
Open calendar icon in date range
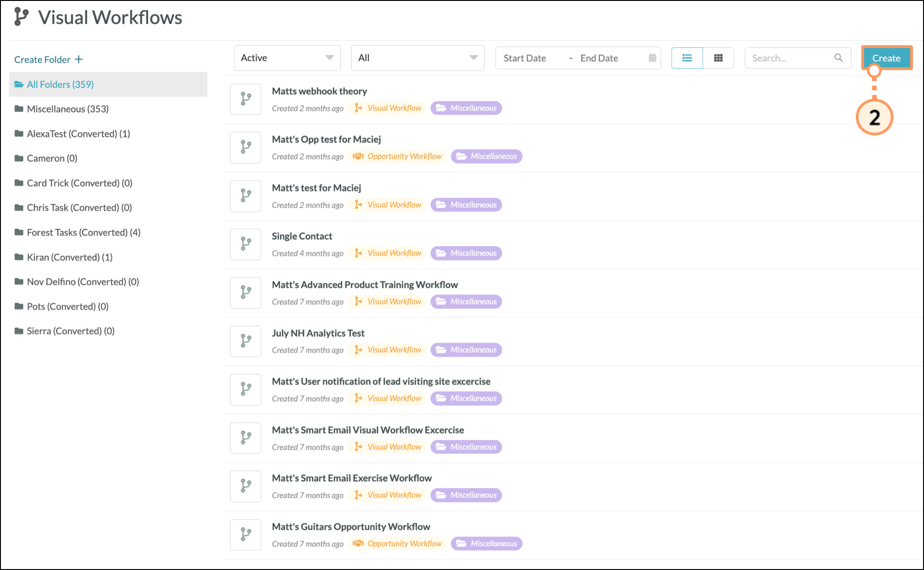tap(652, 58)
